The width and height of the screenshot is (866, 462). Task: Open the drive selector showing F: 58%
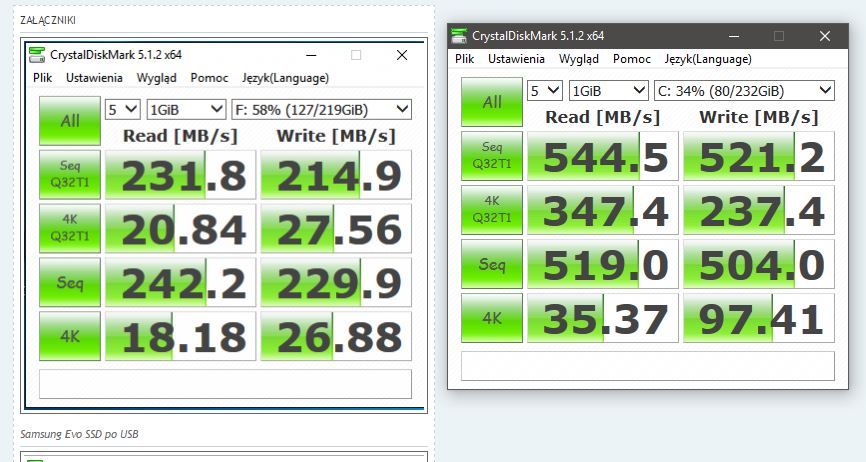click(x=320, y=109)
